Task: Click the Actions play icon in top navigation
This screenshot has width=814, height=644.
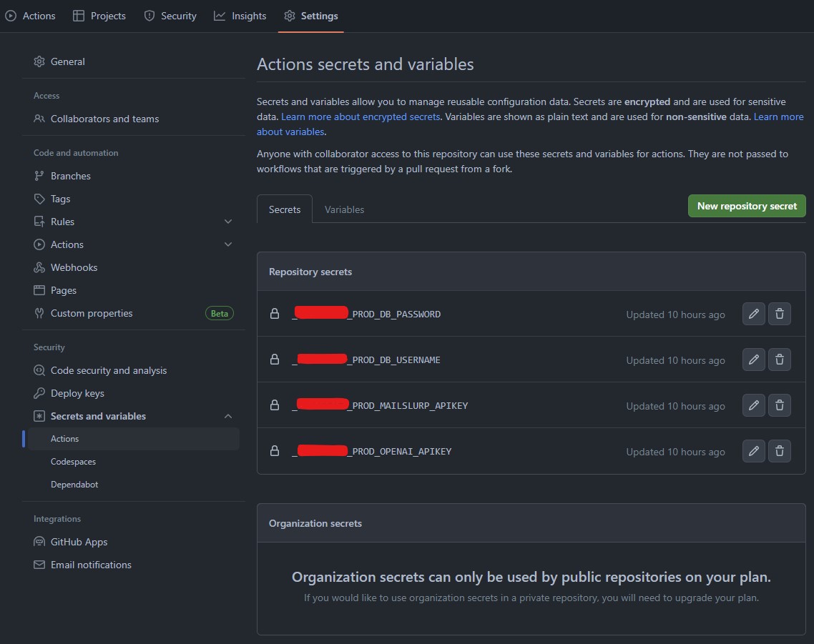Action: [11, 15]
